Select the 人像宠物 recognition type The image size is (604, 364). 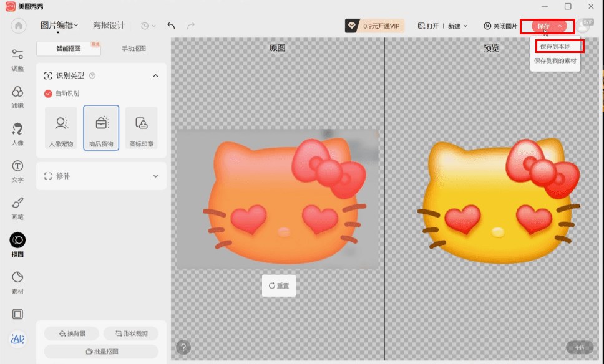pyautogui.click(x=61, y=128)
